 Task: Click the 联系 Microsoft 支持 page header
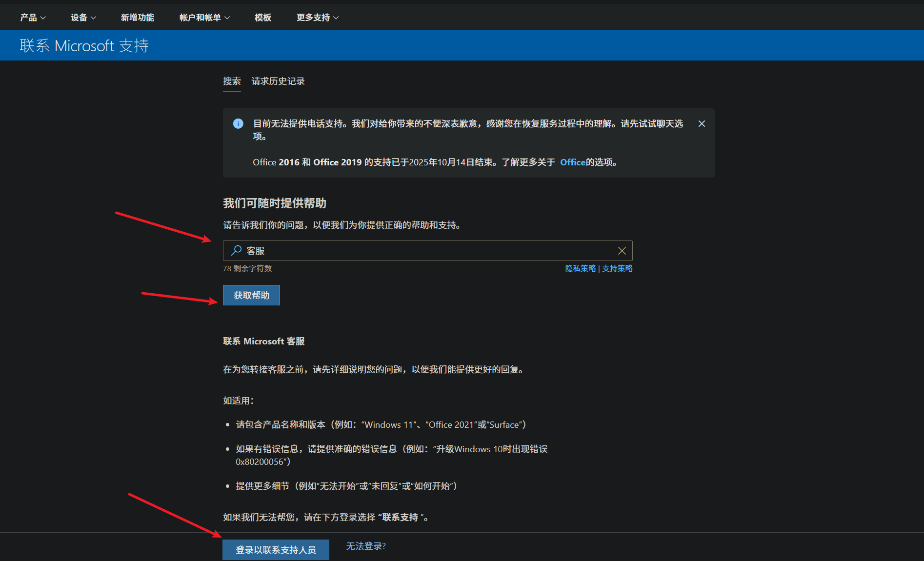coord(84,45)
